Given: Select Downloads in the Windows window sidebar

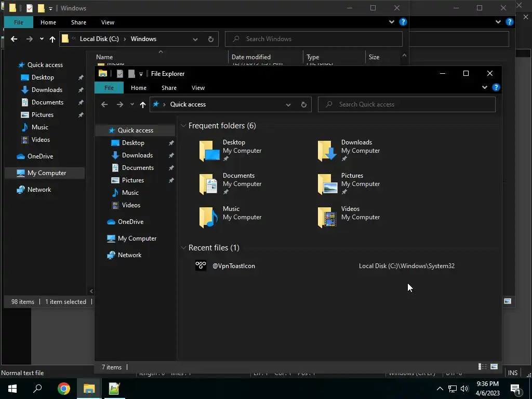Looking at the screenshot, I should (x=47, y=89).
